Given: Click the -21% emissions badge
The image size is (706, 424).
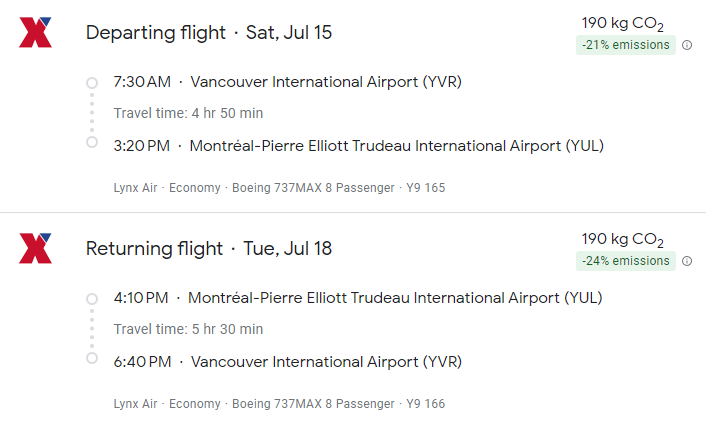Looking at the screenshot, I should (626, 45).
